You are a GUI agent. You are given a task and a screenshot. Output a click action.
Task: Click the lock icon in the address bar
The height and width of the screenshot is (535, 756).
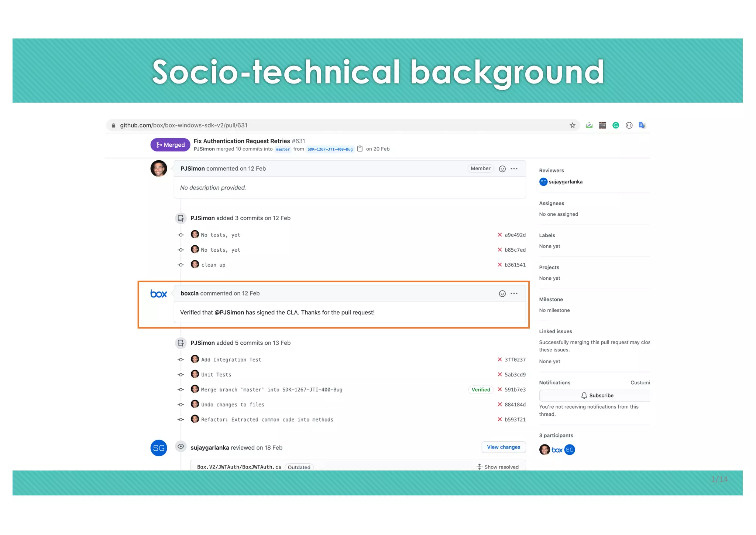(x=113, y=125)
